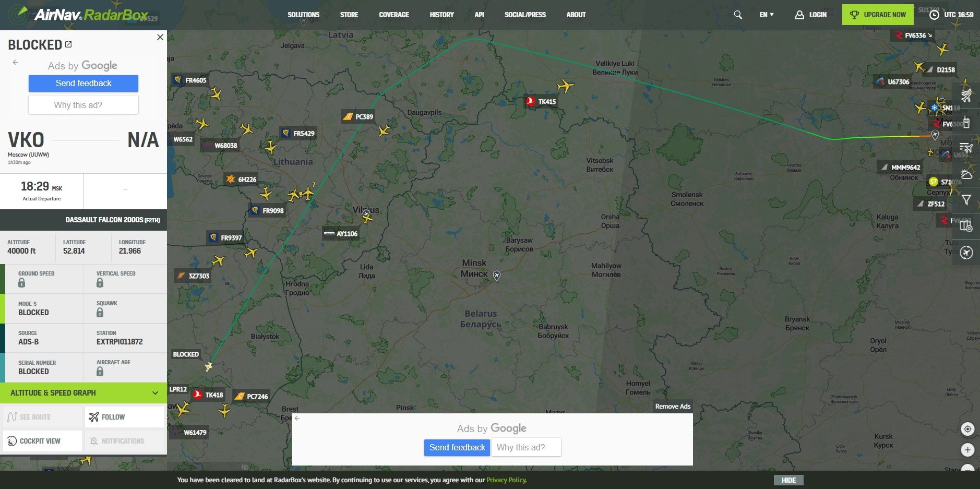Viewport: 980px width, 489px height.
Task: Select the MMM9642 flight label
Action: click(901, 168)
